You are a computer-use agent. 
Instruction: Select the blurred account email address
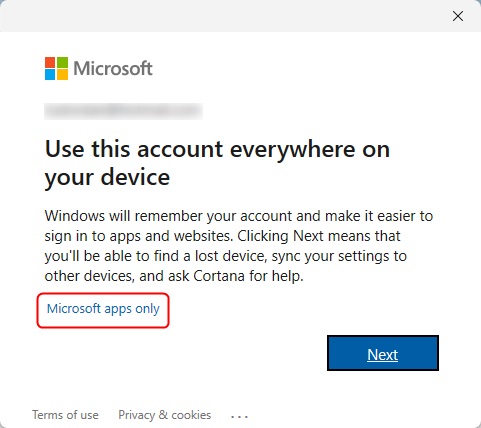[123, 111]
